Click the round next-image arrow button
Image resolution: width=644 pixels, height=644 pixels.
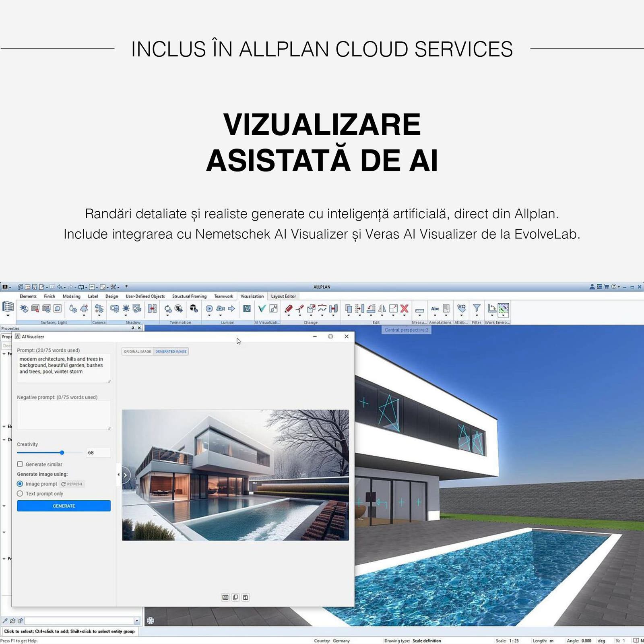[126, 475]
